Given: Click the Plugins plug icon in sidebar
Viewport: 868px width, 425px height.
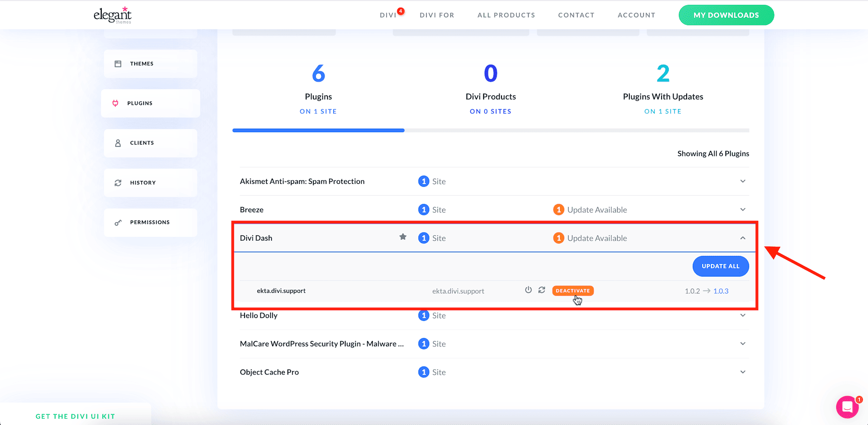Looking at the screenshot, I should coord(115,103).
